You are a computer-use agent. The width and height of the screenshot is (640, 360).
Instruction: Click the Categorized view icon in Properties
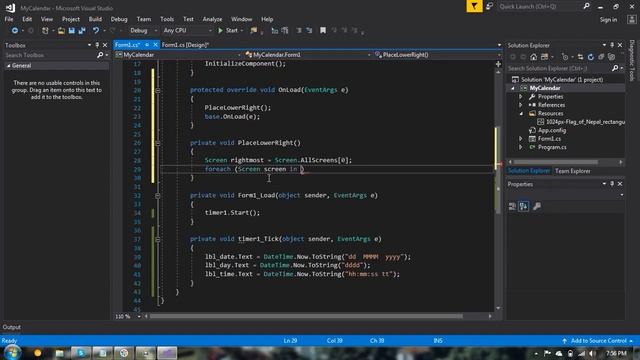tap(512, 207)
